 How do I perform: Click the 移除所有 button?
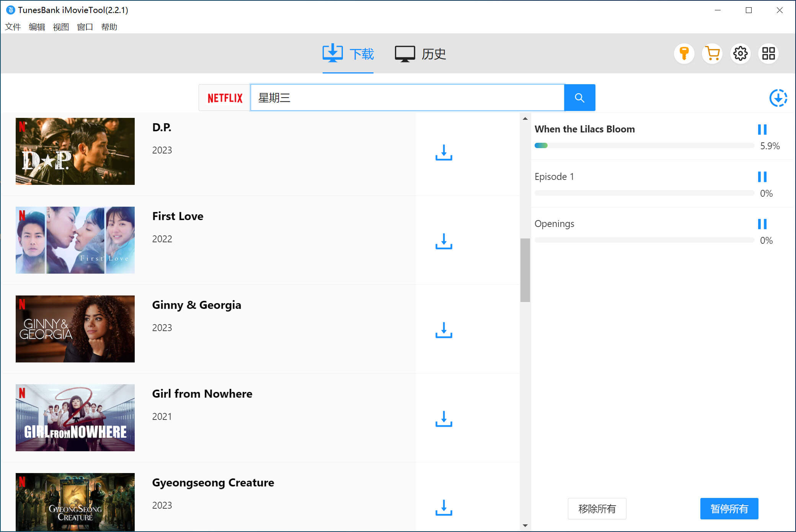(597, 509)
